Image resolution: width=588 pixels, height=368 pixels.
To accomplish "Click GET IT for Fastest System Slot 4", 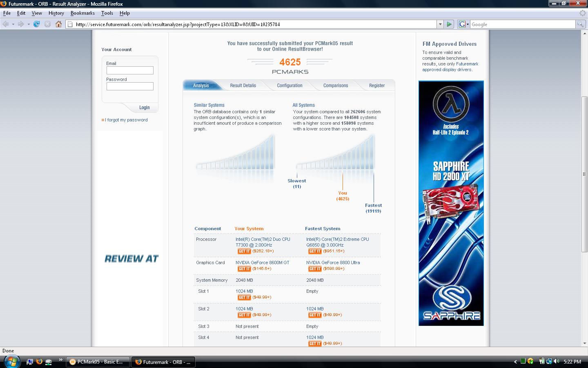I will click(x=315, y=343).
